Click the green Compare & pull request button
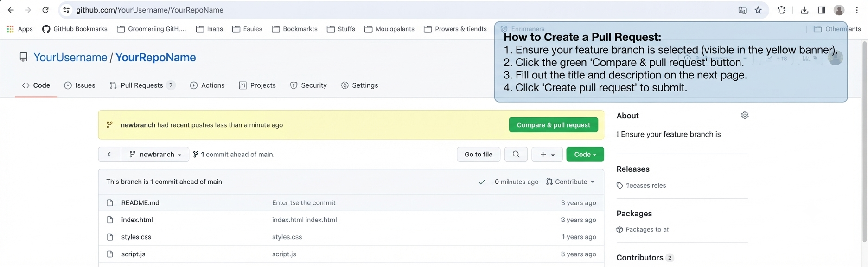The width and height of the screenshot is (868, 267). [553, 125]
